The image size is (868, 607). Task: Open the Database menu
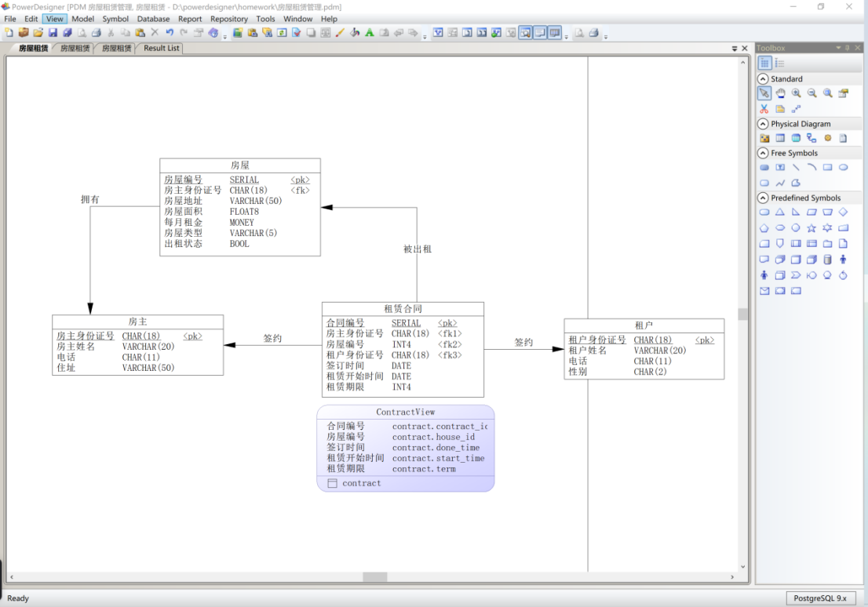coord(153,19)
